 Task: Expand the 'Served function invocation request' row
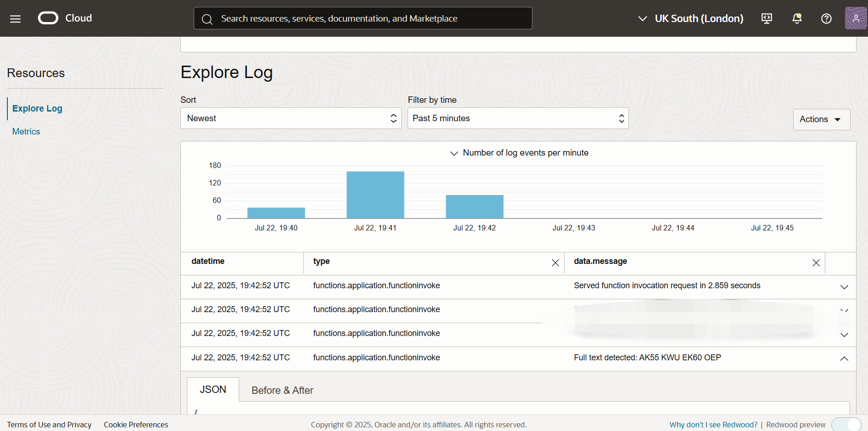pyautogui.click(x=844, y=287)
